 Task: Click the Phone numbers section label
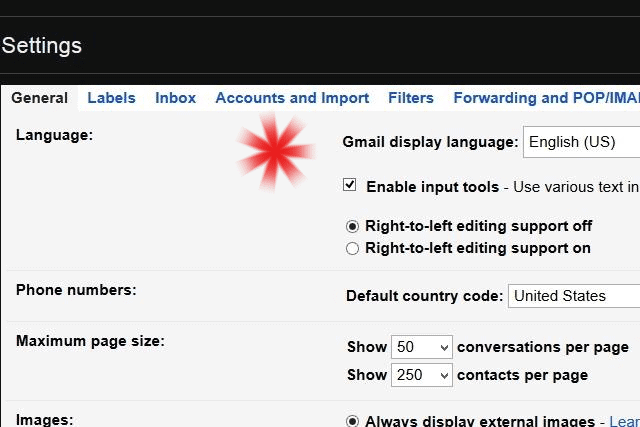click(x=76, y=290)
